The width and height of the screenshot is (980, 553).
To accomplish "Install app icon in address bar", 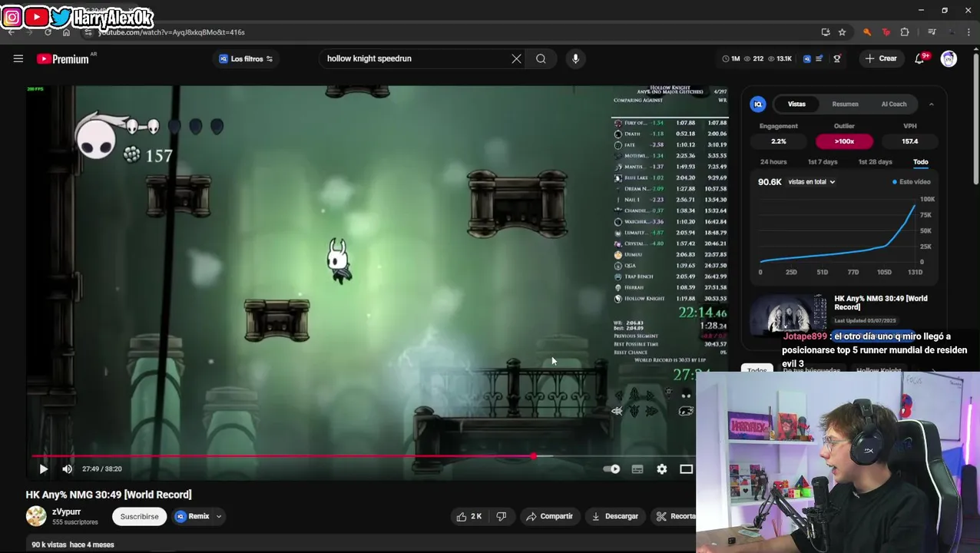I will (x=826, y=32).
